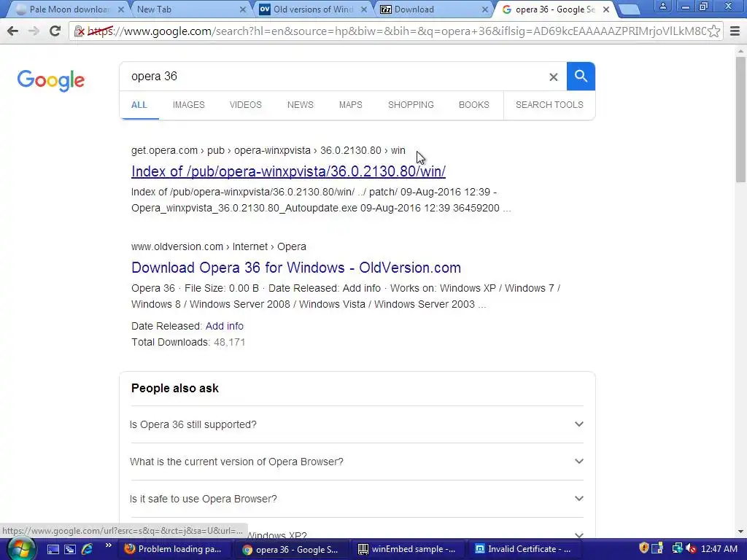Open SEARCH TOOLS options
Image resolution: width=747 pixels, height=560 pixels.
549,105
